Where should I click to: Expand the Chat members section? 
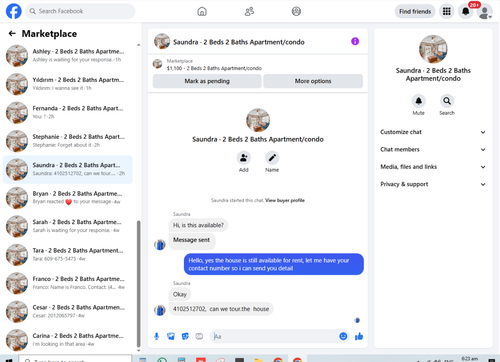coord(433,149)
